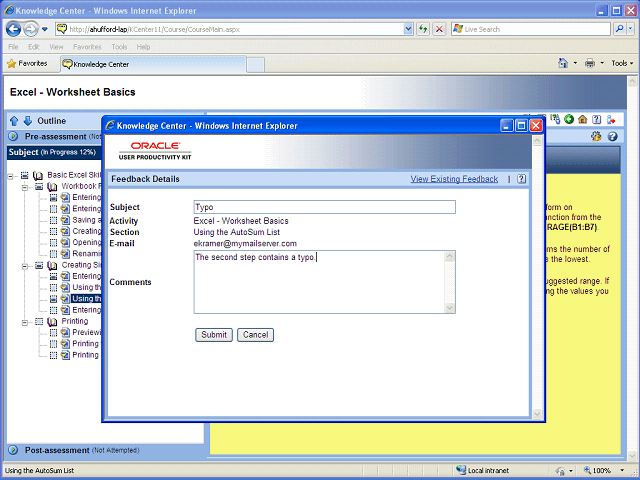Click help icon beside View Existing Feedback
Image resolution: width=640 pixels, height=480 pixels.
(x=521, y=179)
